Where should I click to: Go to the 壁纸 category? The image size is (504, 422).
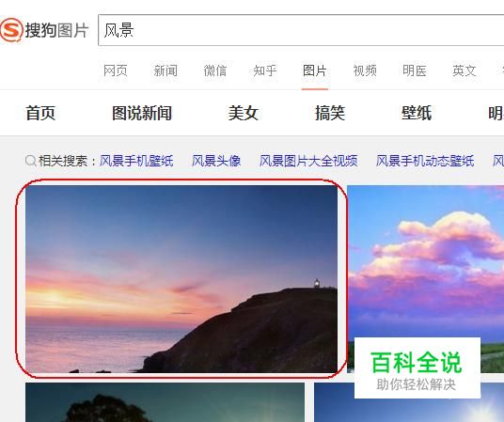pos(417,113)
